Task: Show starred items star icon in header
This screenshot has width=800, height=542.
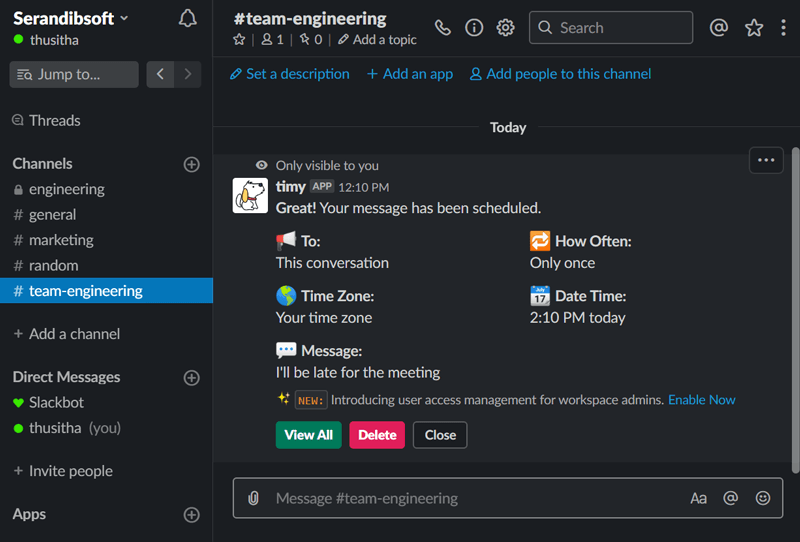Action: (x=754, y=28)
